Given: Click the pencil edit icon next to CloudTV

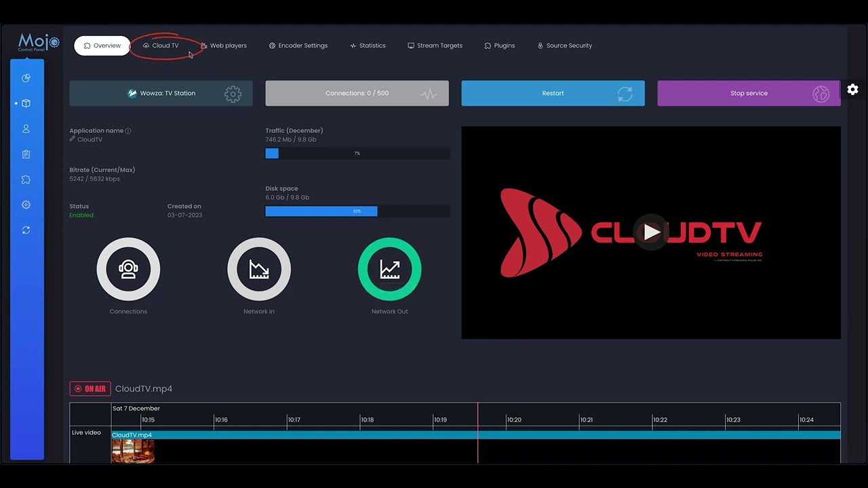Looking at the screenshot, I should (x=73, y=139).
